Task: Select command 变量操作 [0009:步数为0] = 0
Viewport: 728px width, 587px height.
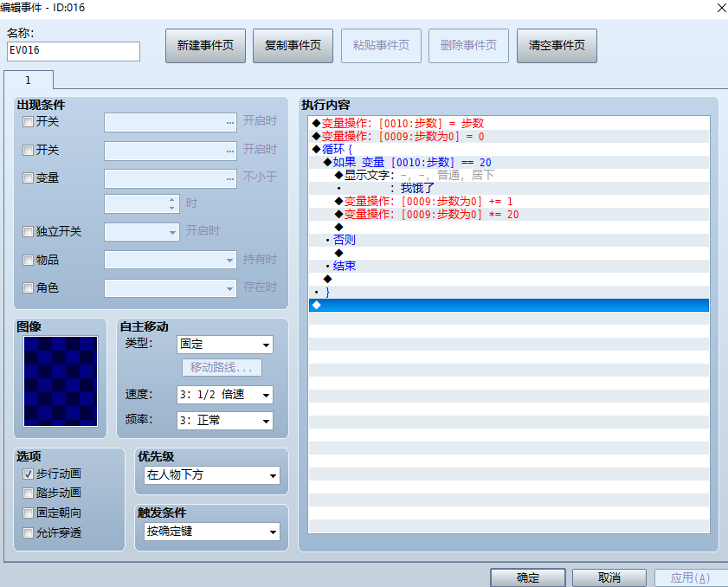Action: 509,137
